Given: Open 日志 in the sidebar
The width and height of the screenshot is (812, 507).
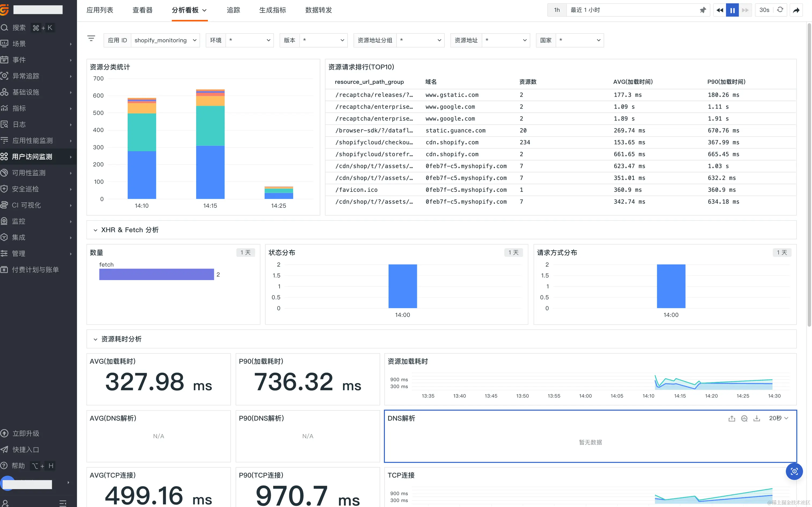Looking at the screenshot, I should [19, 124].
